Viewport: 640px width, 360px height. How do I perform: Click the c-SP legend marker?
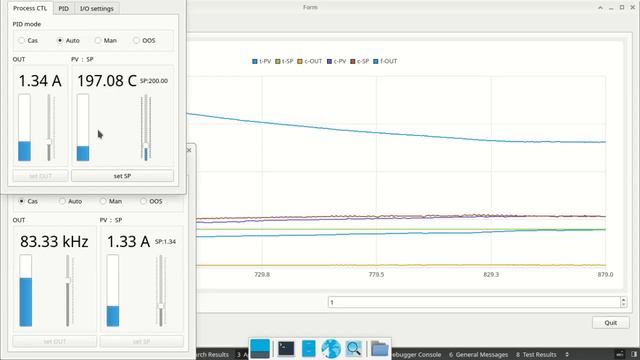[x=353, y=61]
